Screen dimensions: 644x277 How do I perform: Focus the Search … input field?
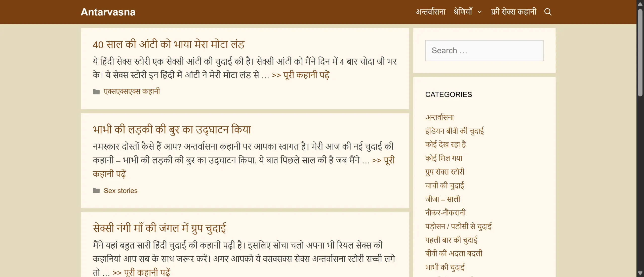(x=484, y=51)
